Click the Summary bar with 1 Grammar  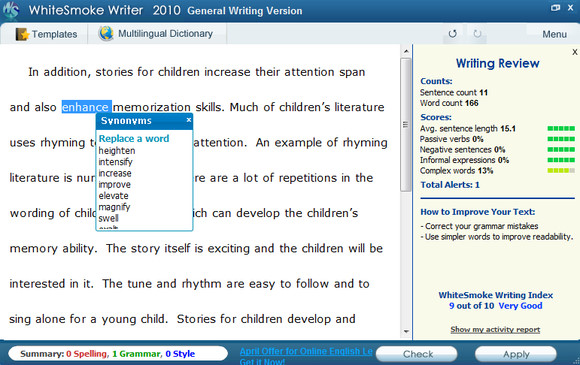tap(117, 354)
